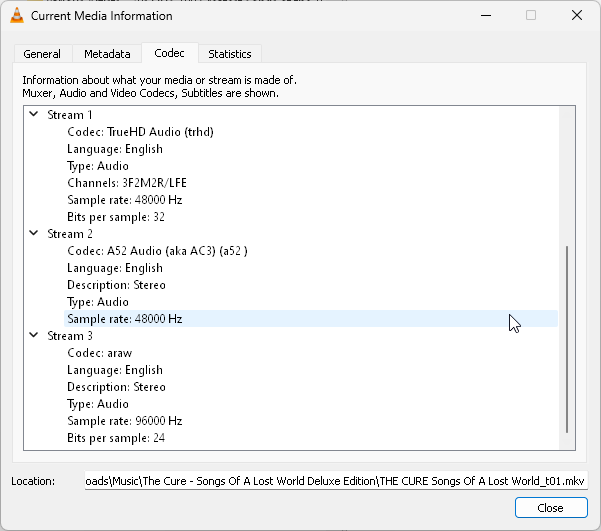Select the Codec tab
Image resolution: width=601 pixels, height=531 pixels.
click(169, 53)
